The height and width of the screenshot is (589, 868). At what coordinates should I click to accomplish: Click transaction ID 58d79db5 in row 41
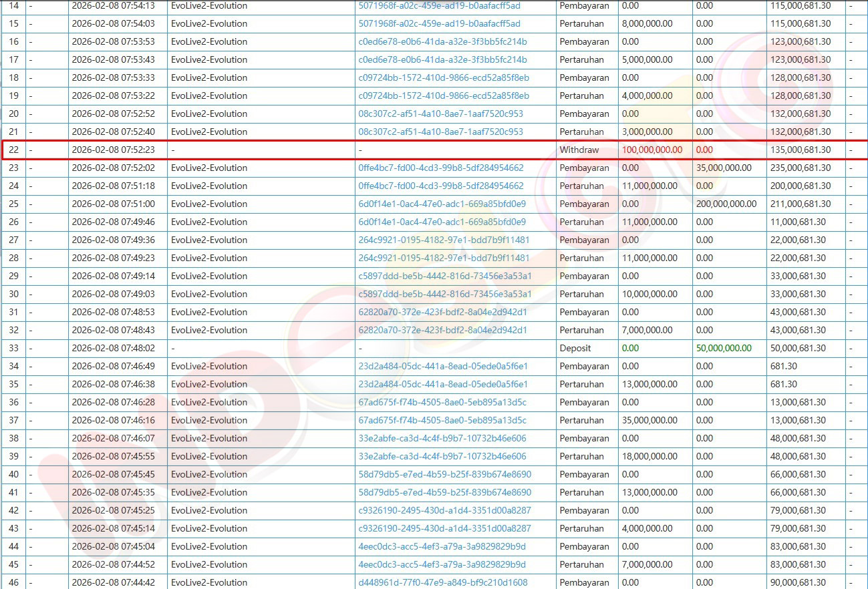[x=444, y=493]
